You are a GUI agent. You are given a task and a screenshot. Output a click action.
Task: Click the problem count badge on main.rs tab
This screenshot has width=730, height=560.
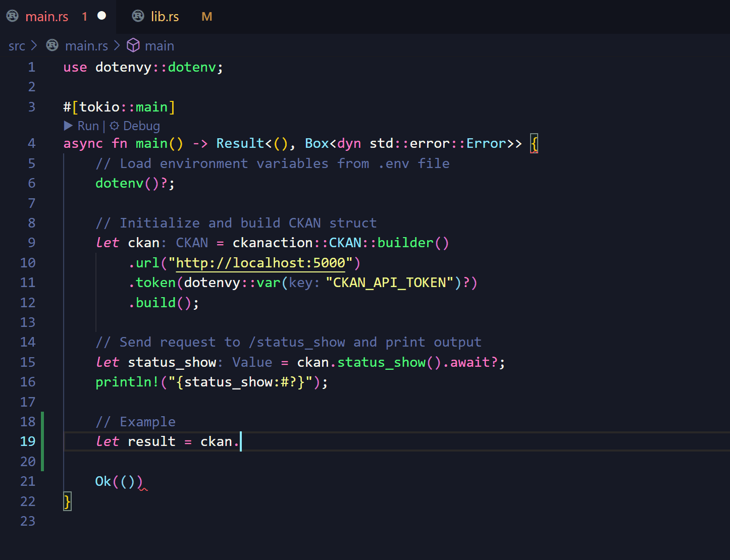[84, 17]
